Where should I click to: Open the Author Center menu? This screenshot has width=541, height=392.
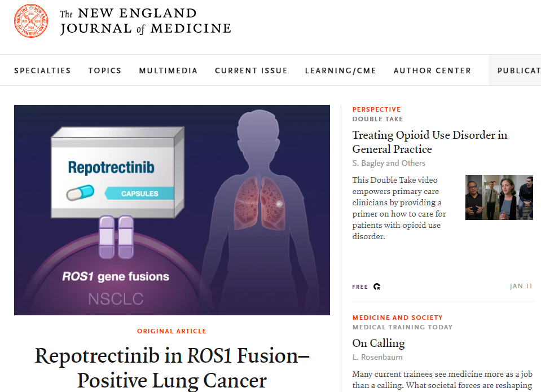pos(432,71)
